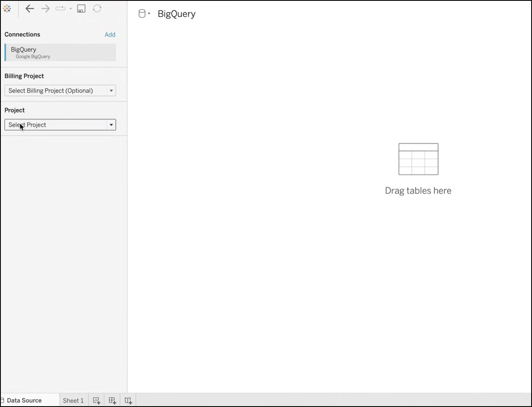This screenshot has width=532, height=407.
Task: Add a new connection
Action: pos(110,35)
